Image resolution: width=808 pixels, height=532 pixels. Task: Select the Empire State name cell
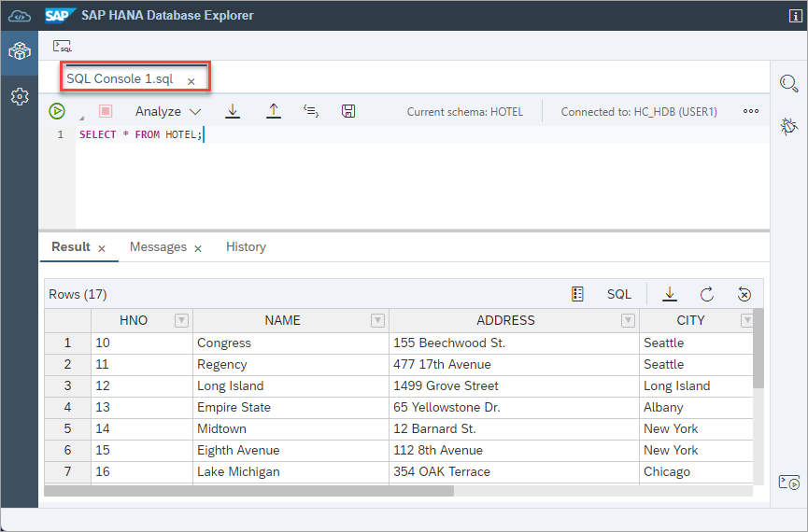coord(291,407)
